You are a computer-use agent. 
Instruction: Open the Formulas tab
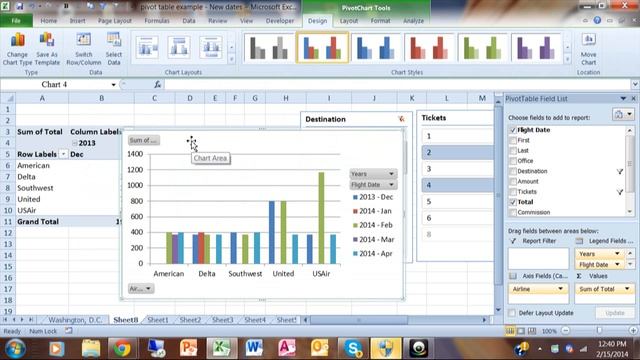pos(157,20)
